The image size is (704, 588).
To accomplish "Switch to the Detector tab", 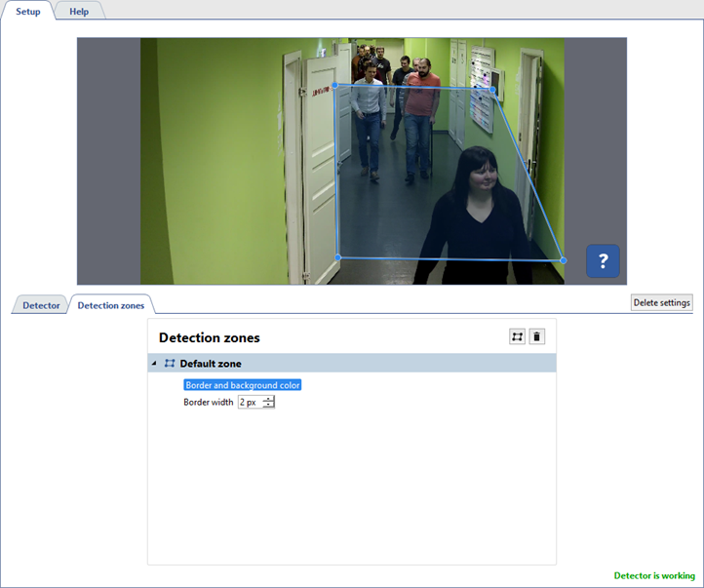I will pos(41,305).
